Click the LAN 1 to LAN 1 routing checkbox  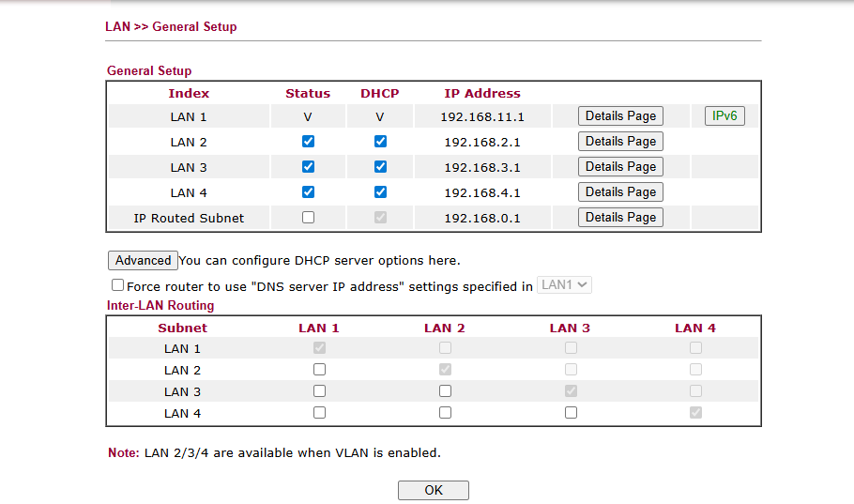click(x=320, y=347)
